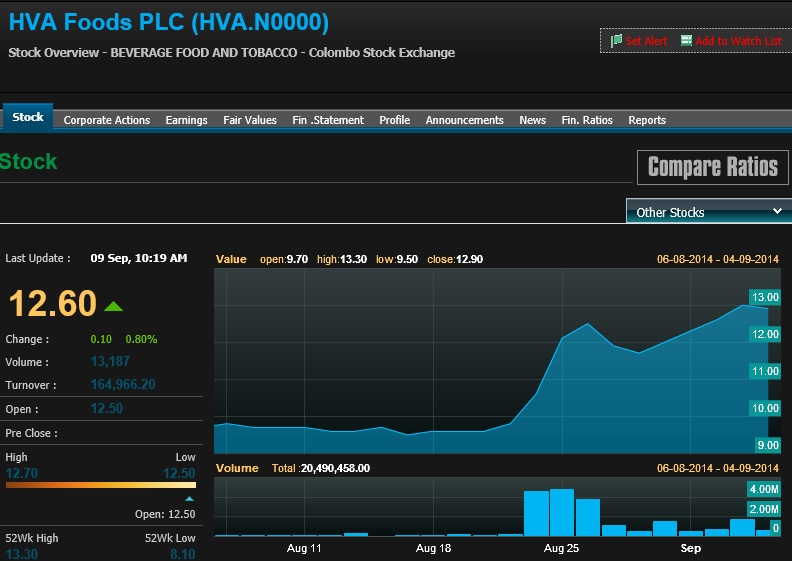This screenshot has width=792, height=561.
Task: Click the price chart peak near 13.00
Action: tap(742, 305)
